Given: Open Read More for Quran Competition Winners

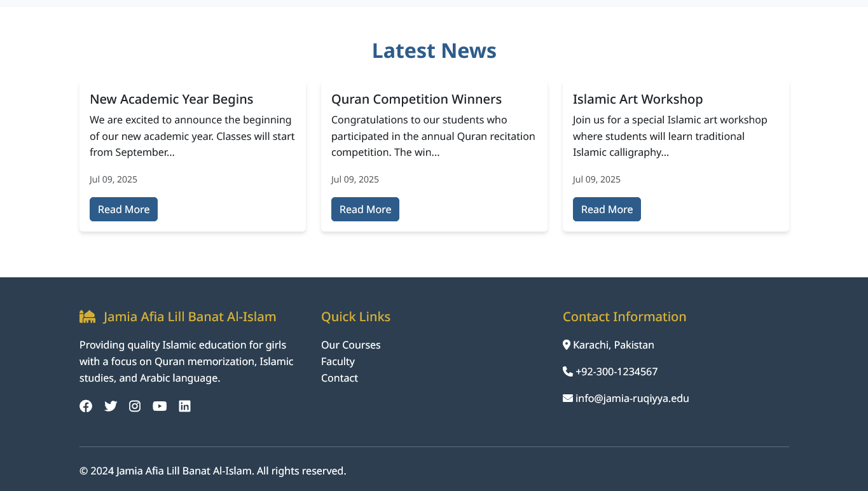Looking at the screenshot, I should click(x=365, y=209).
